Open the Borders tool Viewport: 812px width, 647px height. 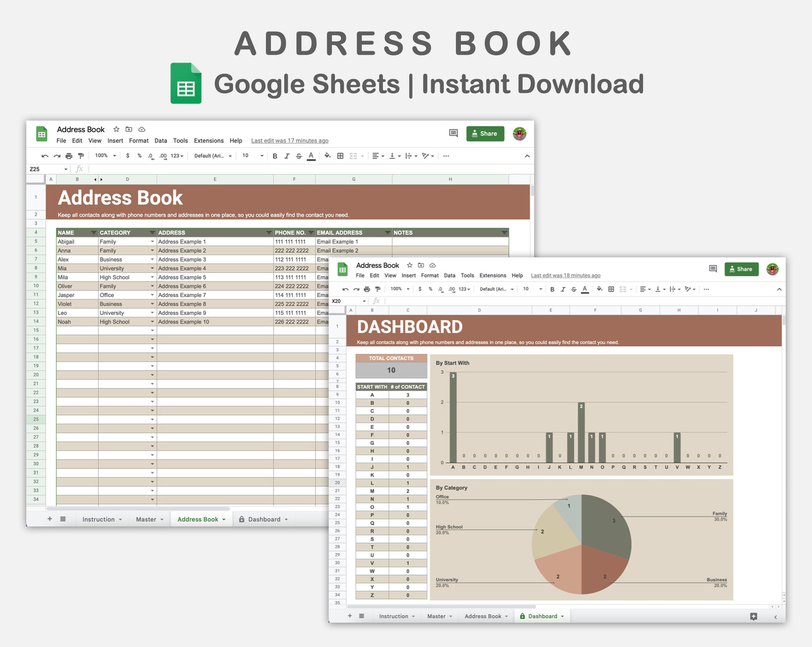(339, 156)
